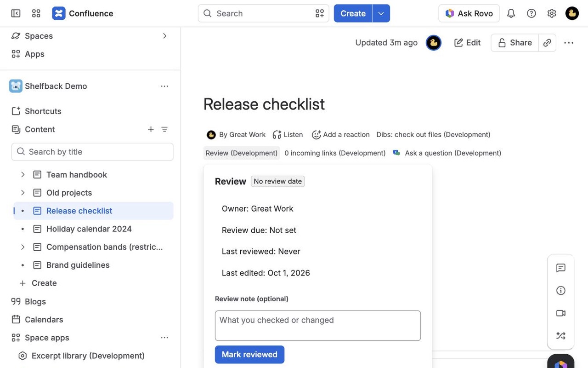Click the Updated 3m ago text
This screenshot has height=368, width=588.
(386, 43)
